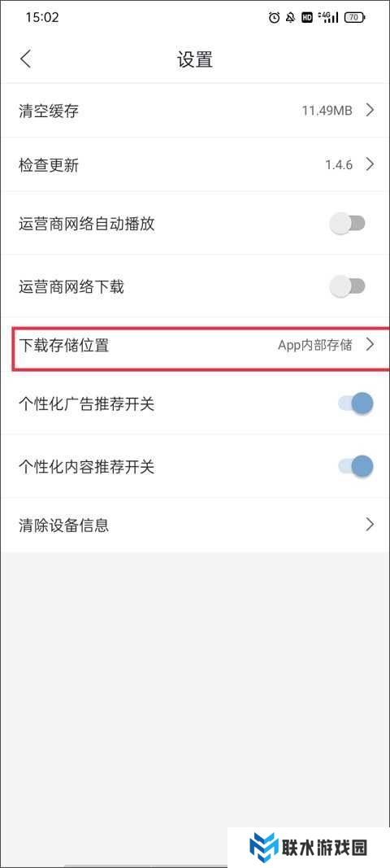Tap the 15:02 clock in status bar
390x868 pixels.
click(42, 18)
